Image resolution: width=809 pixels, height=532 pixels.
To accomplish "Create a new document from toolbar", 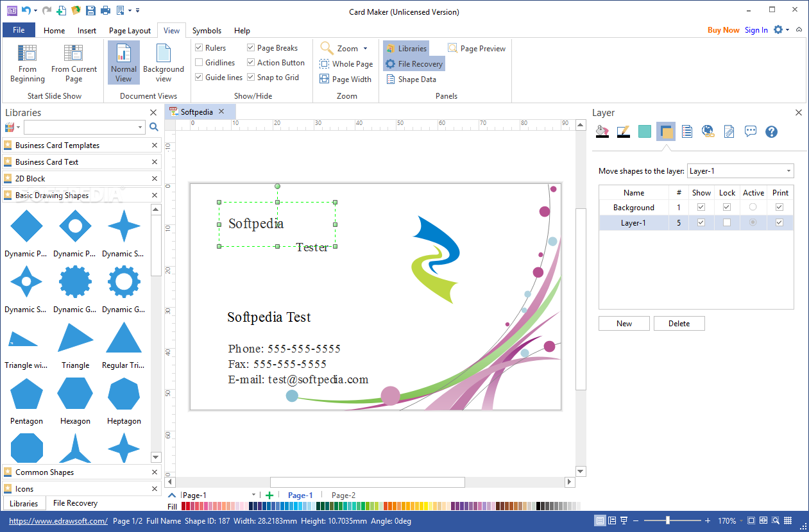I will (61, 10).
